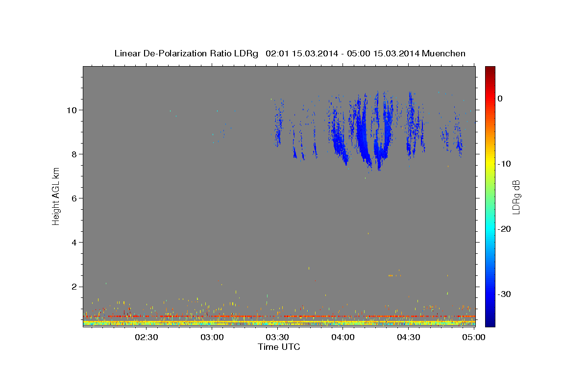Click the plot title 'Linear De-Polarization Ratio LDRg'
Image resolution: width=588 pixels, height=392 pixels.
click(186, 53)
